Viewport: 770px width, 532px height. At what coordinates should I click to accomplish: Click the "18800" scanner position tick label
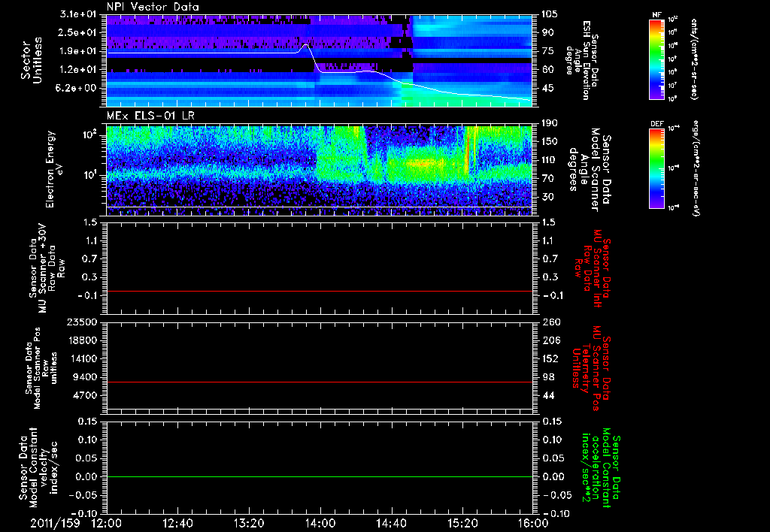pos(83,340)
